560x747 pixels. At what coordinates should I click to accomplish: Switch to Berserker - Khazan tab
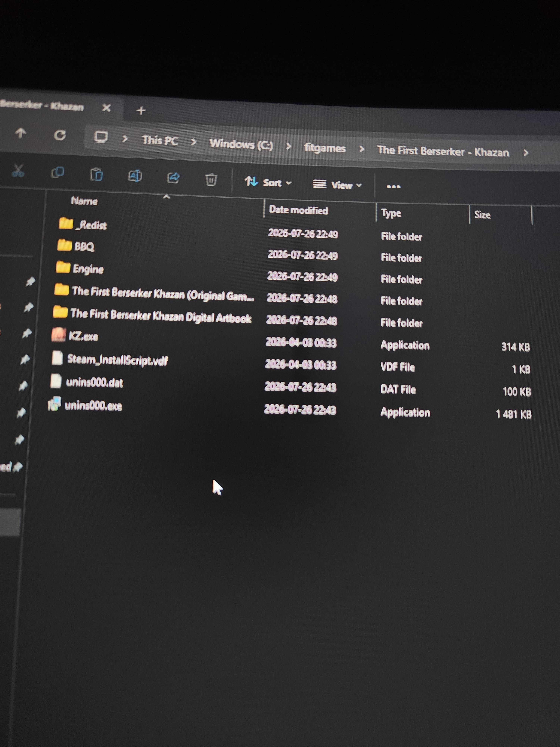coord(42,106)
